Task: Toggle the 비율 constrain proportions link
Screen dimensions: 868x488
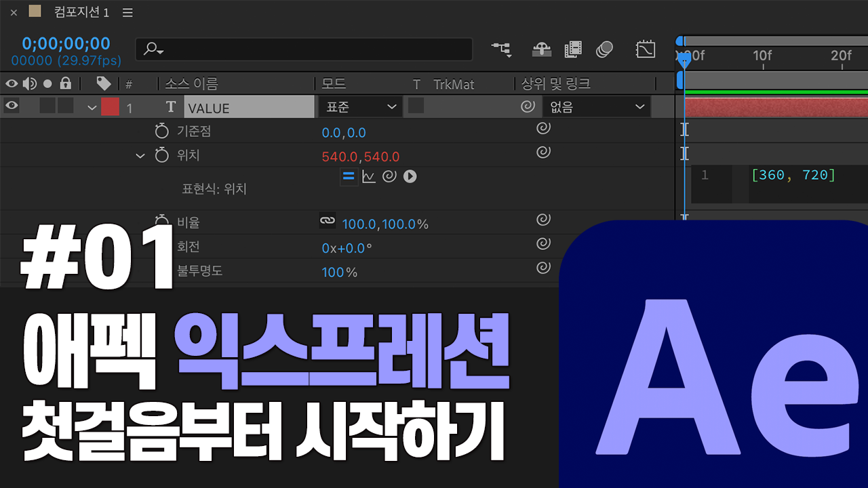Action: (327, 220)
